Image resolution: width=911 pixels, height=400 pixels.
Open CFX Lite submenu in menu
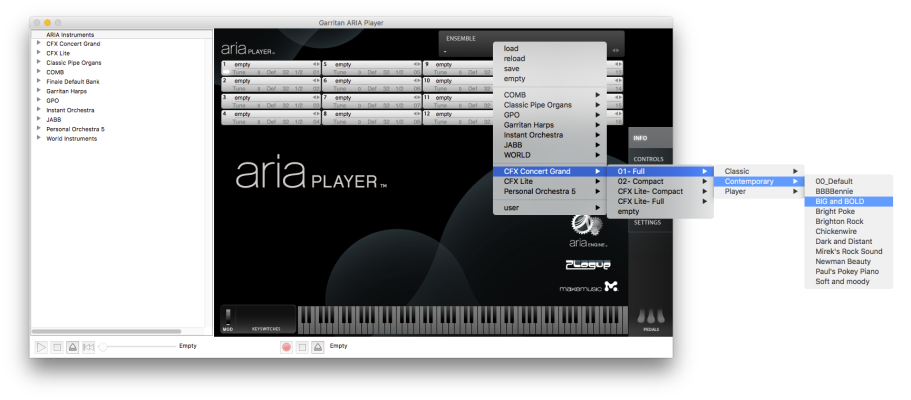coord(550,181)
